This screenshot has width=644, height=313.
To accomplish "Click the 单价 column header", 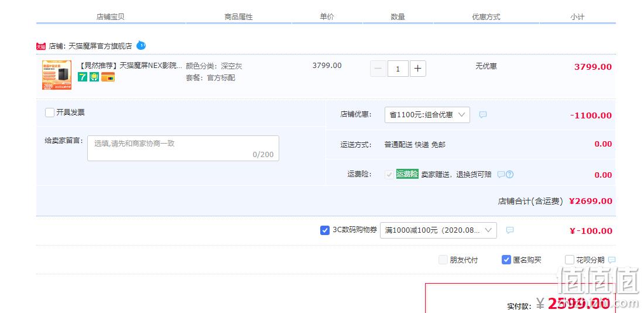I will click(x=327, y=17).
